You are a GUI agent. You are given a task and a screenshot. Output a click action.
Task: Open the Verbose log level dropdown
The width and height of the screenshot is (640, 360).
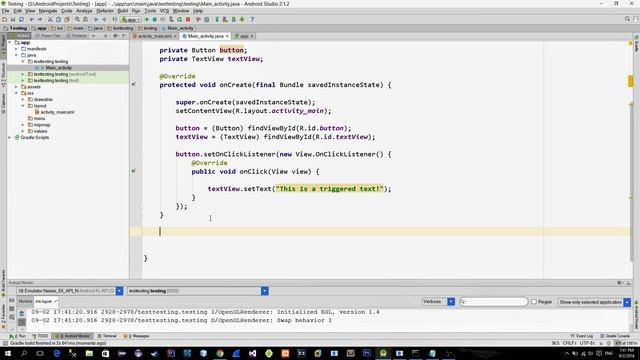click(438, 302)
